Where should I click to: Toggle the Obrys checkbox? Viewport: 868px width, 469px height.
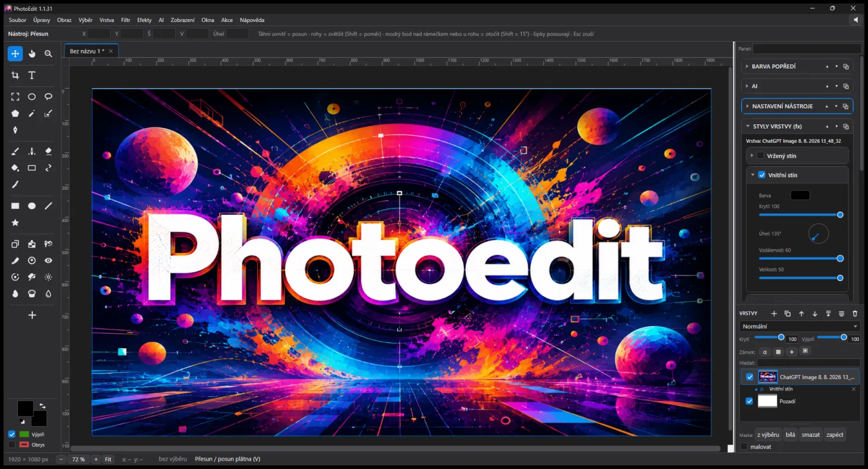point(12,445)
